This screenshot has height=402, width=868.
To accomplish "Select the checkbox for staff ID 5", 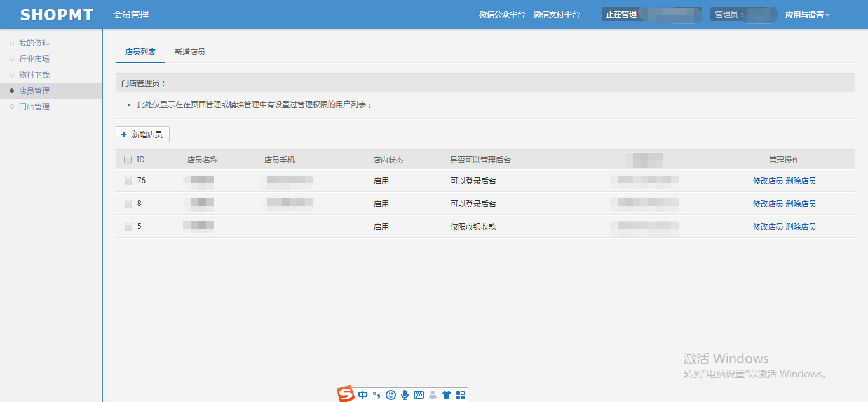I will (x=128, y=226).
